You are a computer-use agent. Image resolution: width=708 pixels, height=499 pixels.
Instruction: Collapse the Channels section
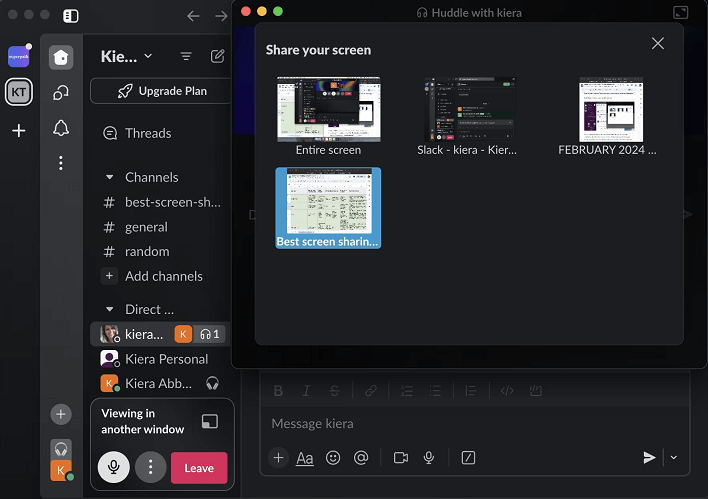point(110,177)
